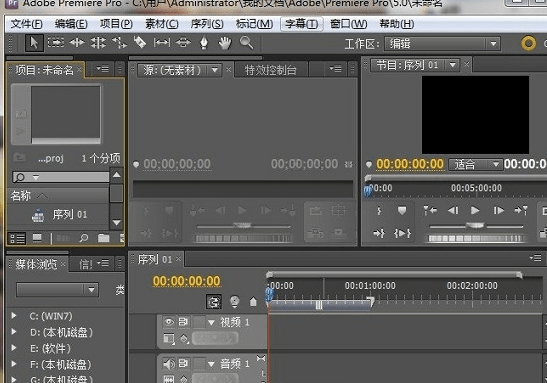Select the Hand tool
This screenshot has height=383, width=547.
click(x=225, y=43)
